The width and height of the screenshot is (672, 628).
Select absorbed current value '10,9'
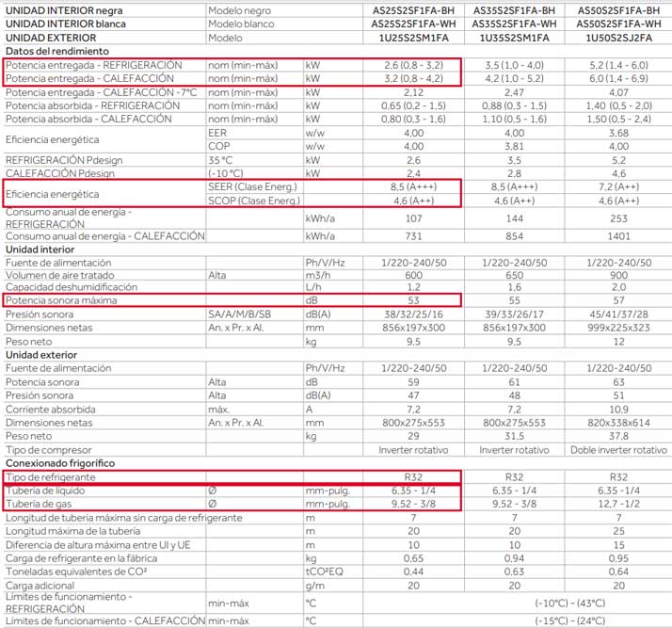point(618,410)
